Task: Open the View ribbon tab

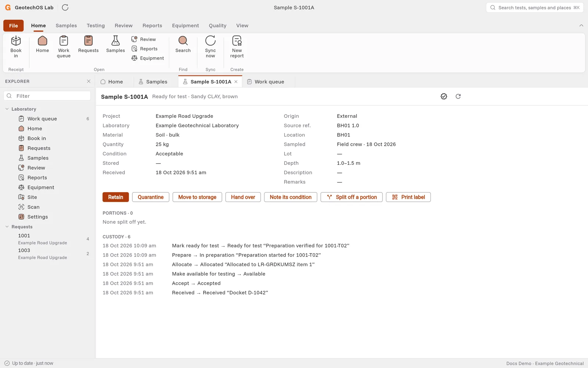Action: pos(242,25)
